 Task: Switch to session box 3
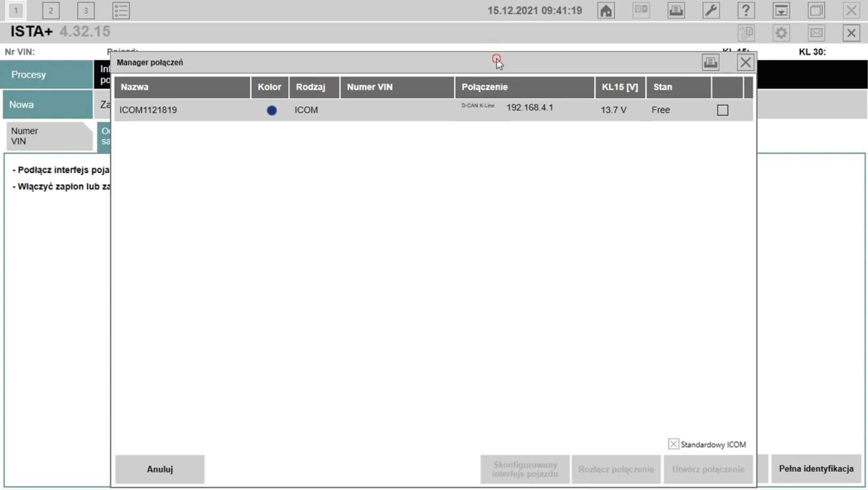[x=85, y=11]
